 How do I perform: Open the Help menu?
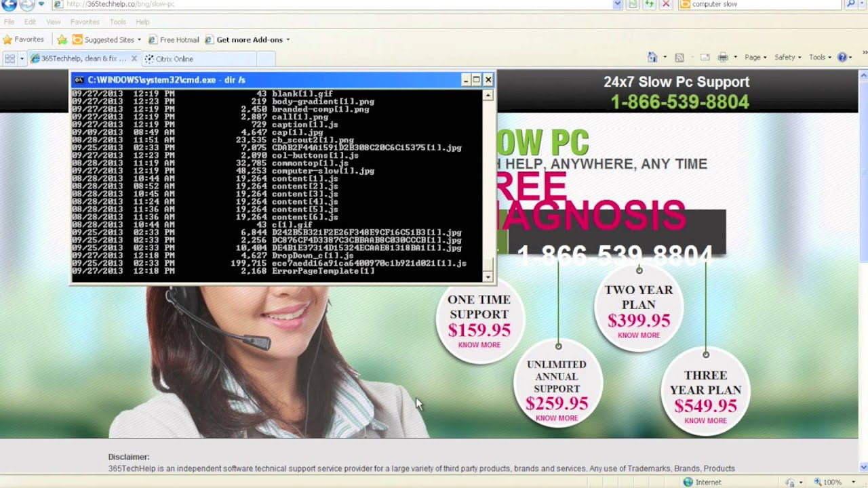(142, 22)
